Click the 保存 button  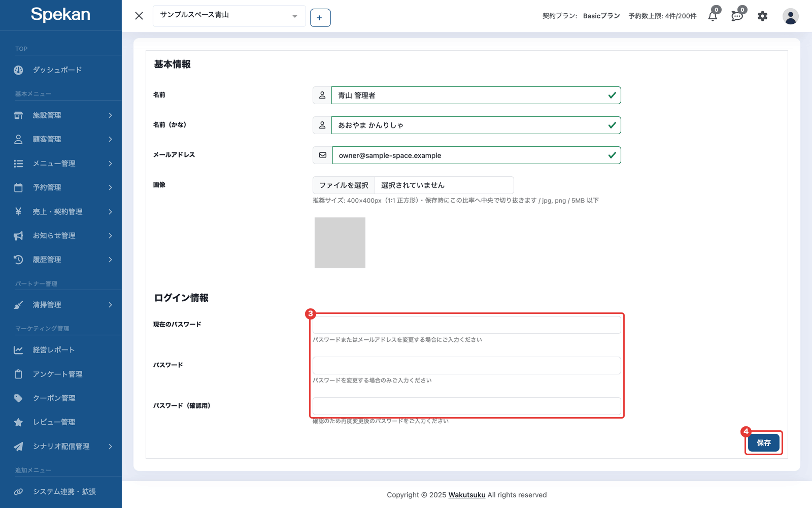pyautogui.click(x=764, y=443)
